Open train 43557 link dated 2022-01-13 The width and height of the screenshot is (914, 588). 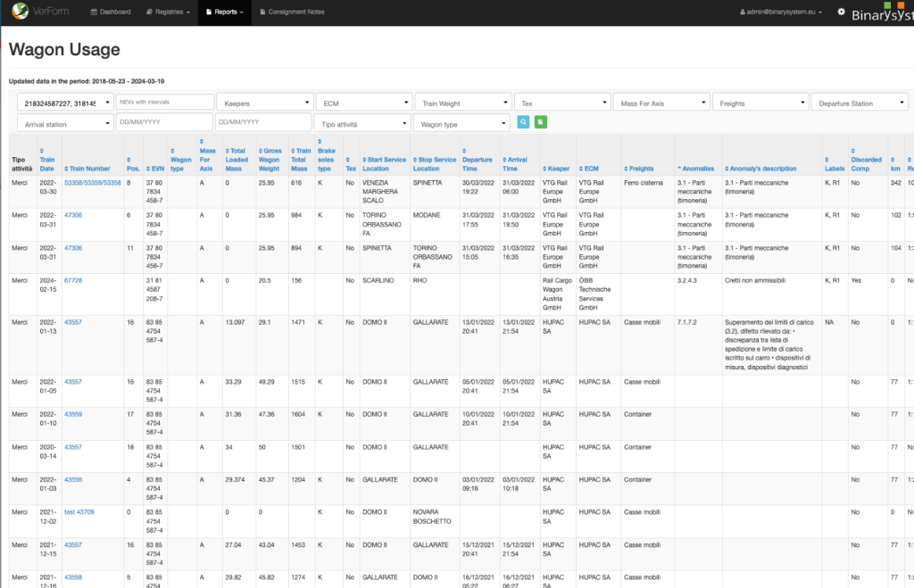pyautogui.click(x=73, y=322)
